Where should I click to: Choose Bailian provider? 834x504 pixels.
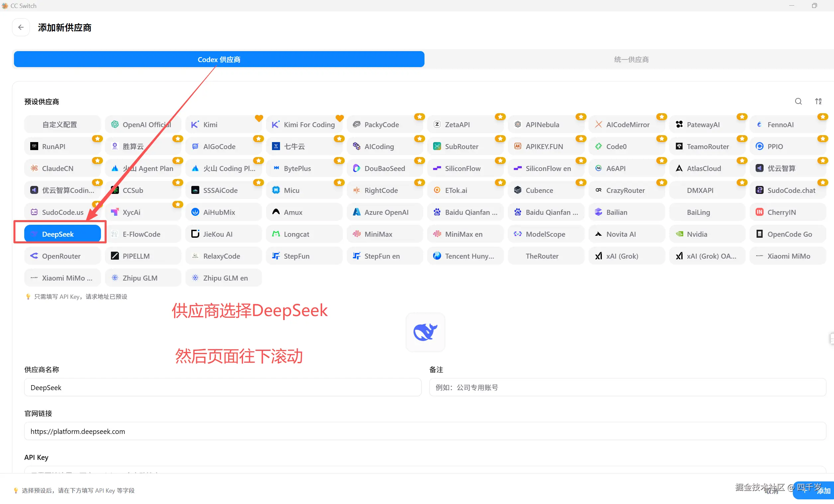pyautogui.click(x=626, y=212)
